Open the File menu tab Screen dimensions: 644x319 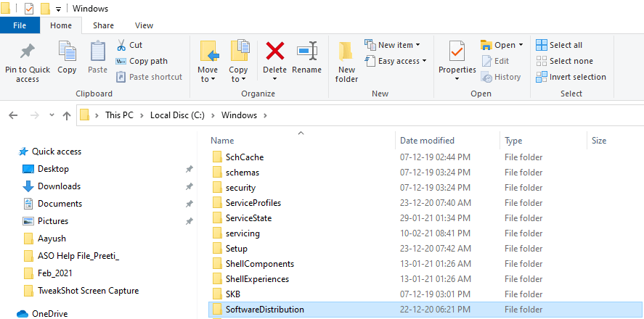[20, 25]
